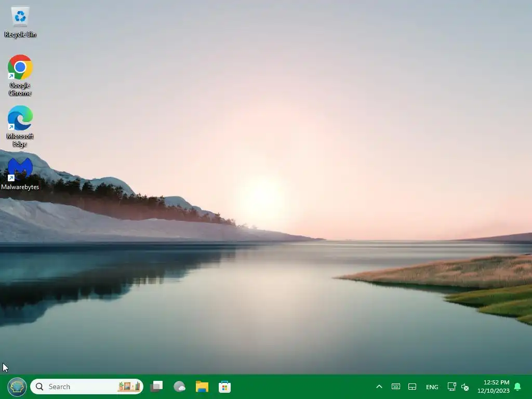Open Microsoft Store from the taskbar
The height and width of the screenshot is (399, 532).
pos(224,387)
